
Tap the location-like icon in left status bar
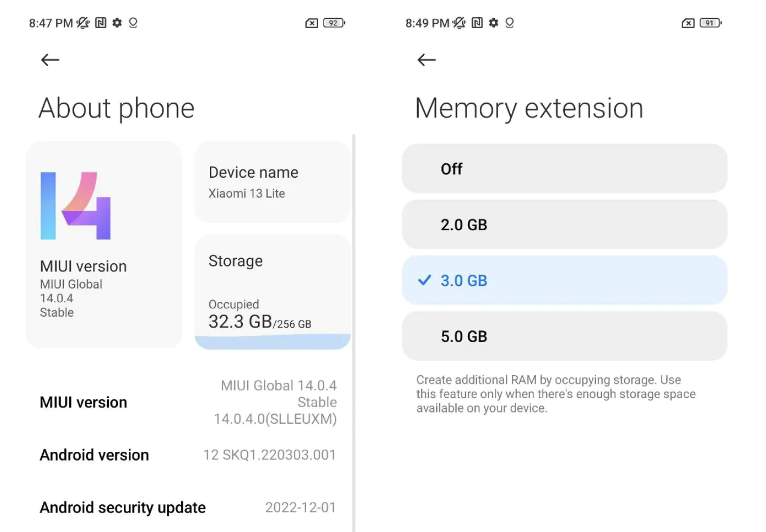133,23
